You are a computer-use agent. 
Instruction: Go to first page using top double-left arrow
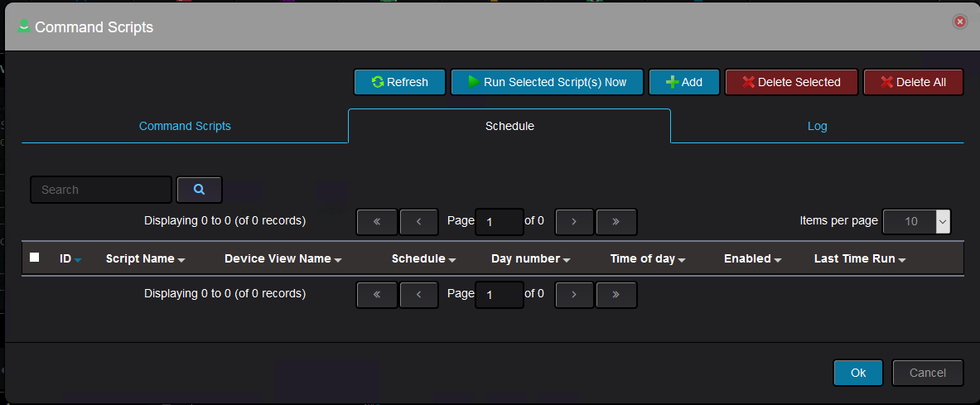click(x=377, y=221)
